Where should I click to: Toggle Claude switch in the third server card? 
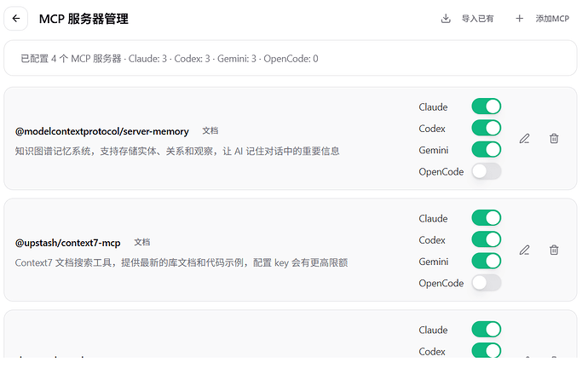tap(487, 329)
